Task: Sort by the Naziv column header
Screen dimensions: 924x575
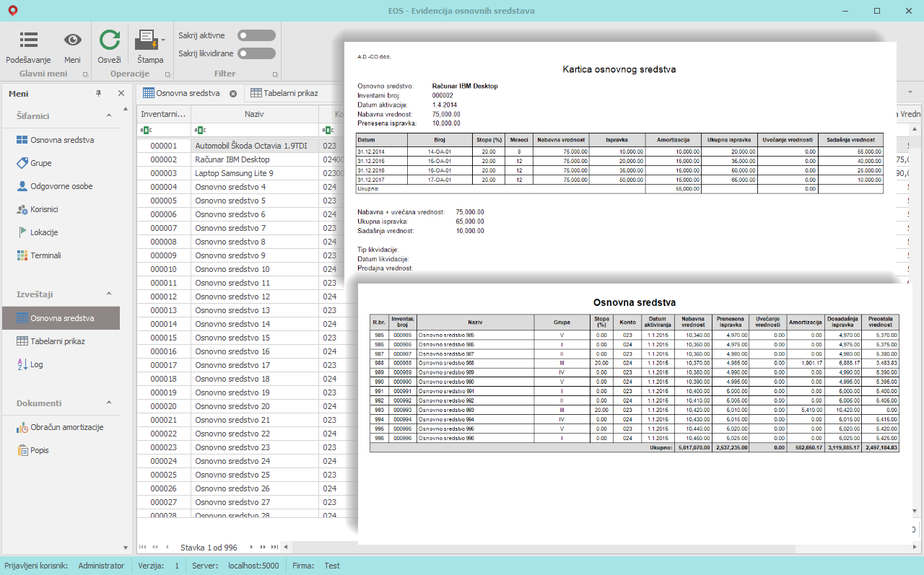Action: point(254,114)
